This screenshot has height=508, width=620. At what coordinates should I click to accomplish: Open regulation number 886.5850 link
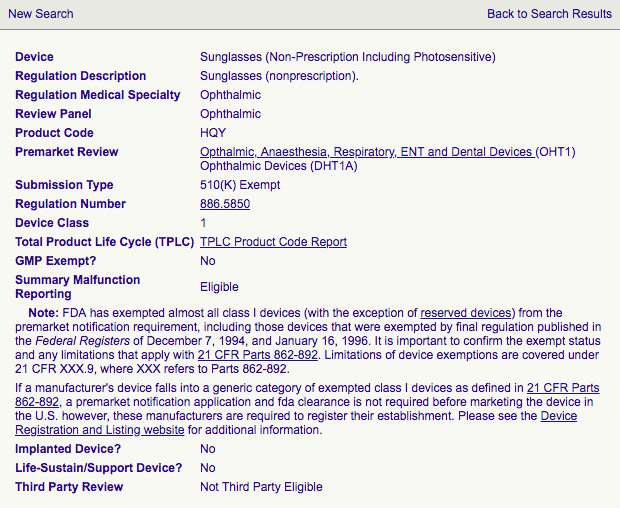click(225, 204)
